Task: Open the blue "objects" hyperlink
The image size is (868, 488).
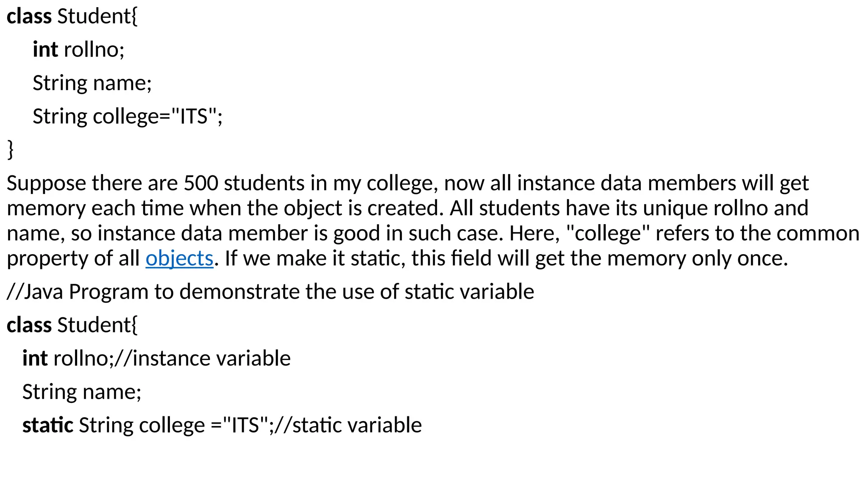Action: click(179, 258)
